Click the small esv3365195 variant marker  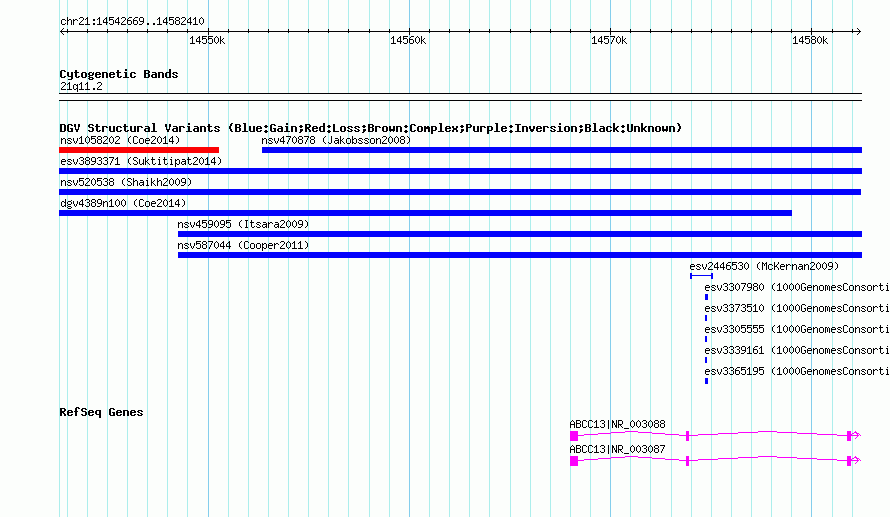706,381
